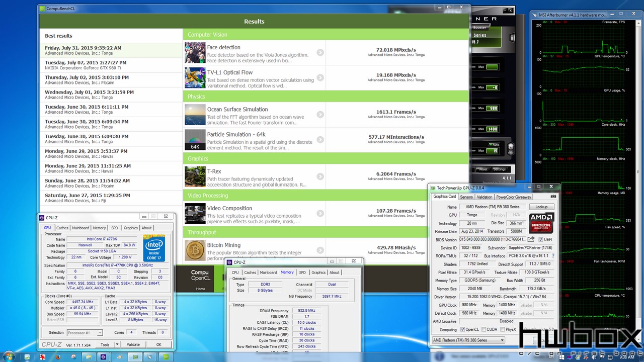The width and height of the screenshot is (644, 362).
Task: Click the Particle Simulation 64K thumbnail
Action: point(195,140)
